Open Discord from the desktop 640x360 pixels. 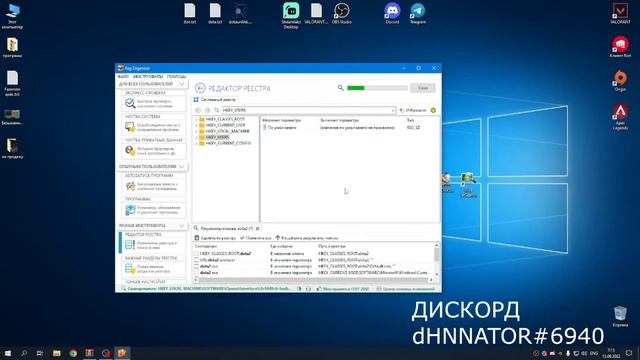(392, 13)
